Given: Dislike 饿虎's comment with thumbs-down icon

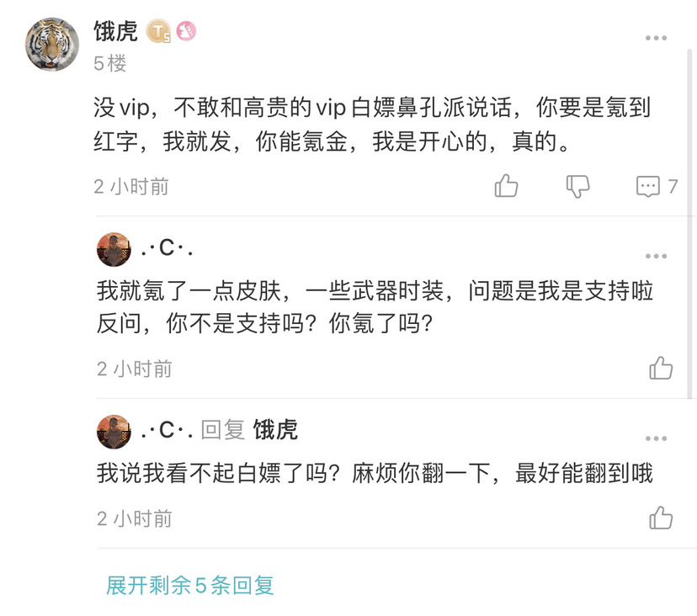Looking at the screenshot, I should [577, 186].
